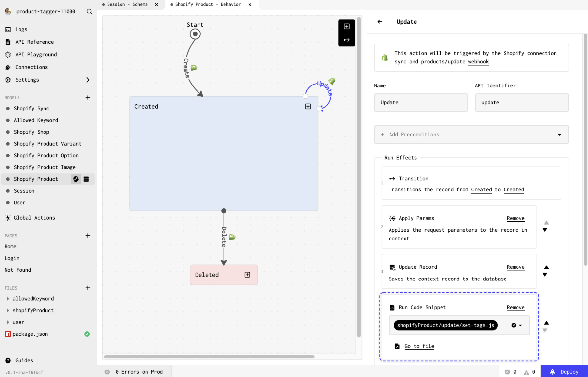This screenshot has width=588, height=377.
Task: Remove the Update Record effect
Action: [x=516, y=267]
